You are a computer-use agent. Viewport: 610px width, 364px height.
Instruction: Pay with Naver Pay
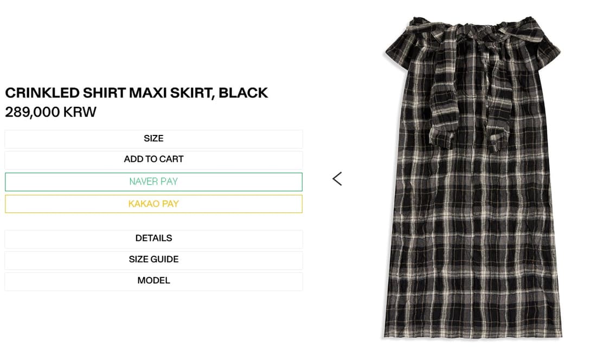(153, 181)
